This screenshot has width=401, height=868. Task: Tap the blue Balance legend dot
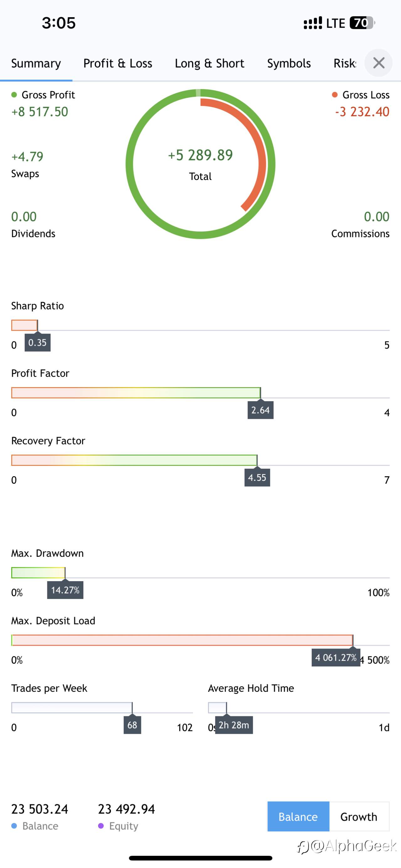14,826
